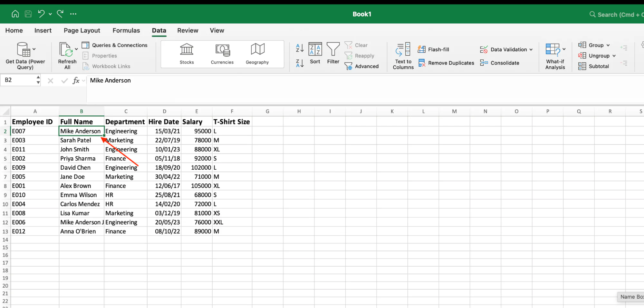
Task: Click the cell showing 105000
Action: pyautogui.click(x=197, y=186)
